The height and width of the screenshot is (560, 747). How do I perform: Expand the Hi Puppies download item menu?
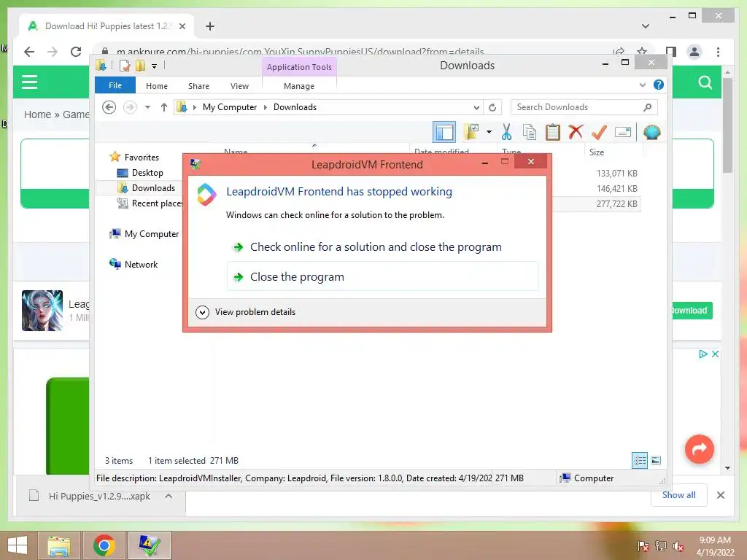[169, 496]
